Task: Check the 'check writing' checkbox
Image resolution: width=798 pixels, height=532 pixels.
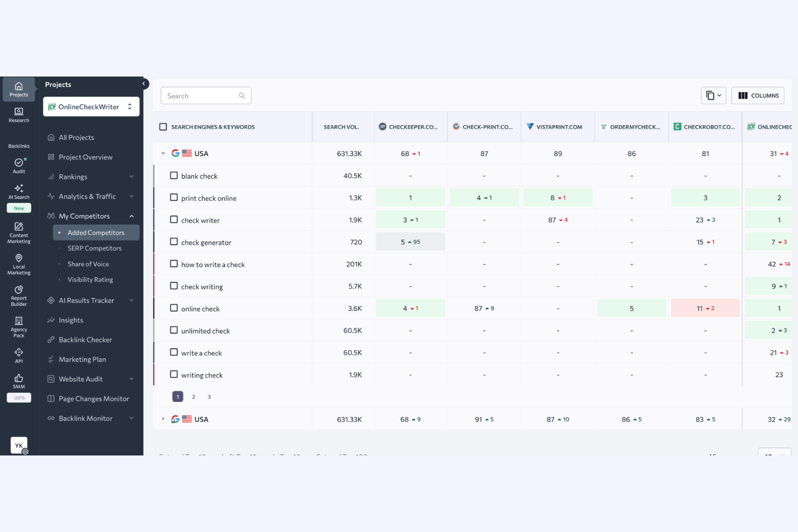Action: click(174, 286)
